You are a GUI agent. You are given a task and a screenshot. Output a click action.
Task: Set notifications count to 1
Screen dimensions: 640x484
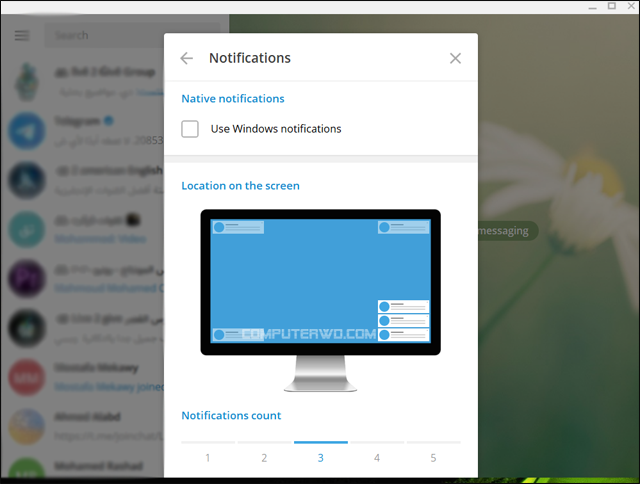[x=208, y=453]
